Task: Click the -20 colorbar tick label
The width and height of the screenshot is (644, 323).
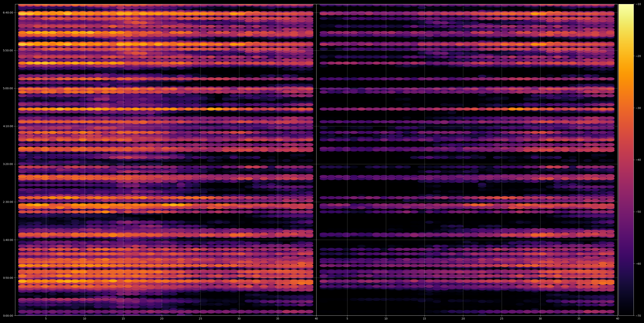Action: point(638,56)
